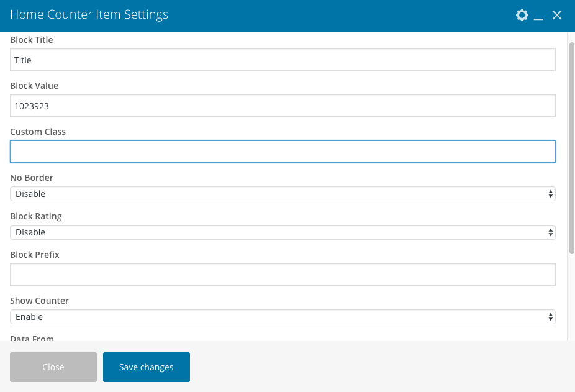Open the gear settings icon in header
This screenshot has height=392, width=575.
coord(522,15)
